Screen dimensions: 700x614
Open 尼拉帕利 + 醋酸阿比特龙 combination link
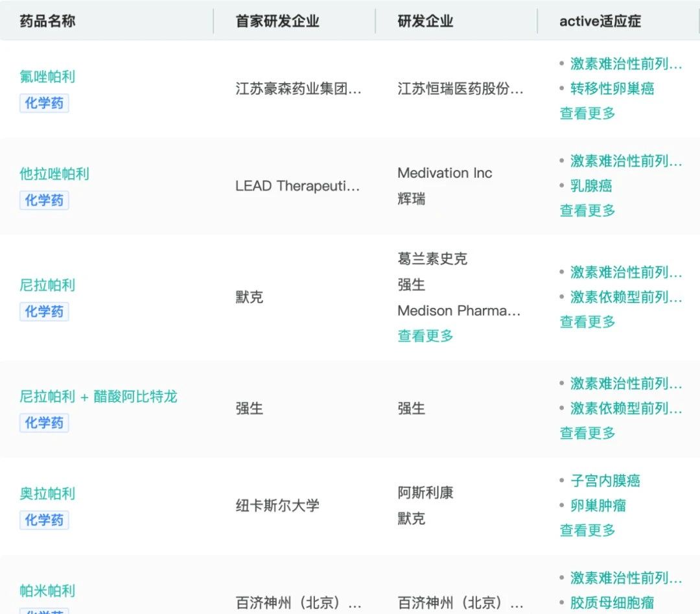coord(99,396)
